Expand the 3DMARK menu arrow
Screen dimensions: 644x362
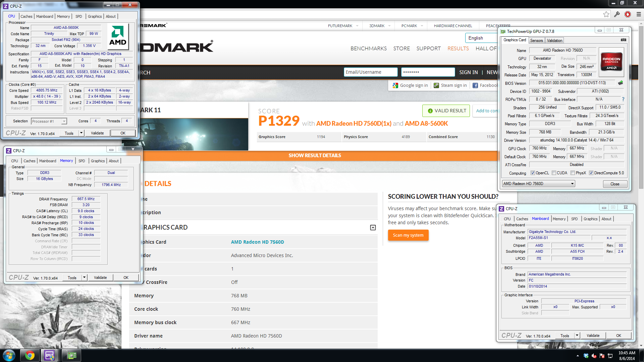(389, 26)
